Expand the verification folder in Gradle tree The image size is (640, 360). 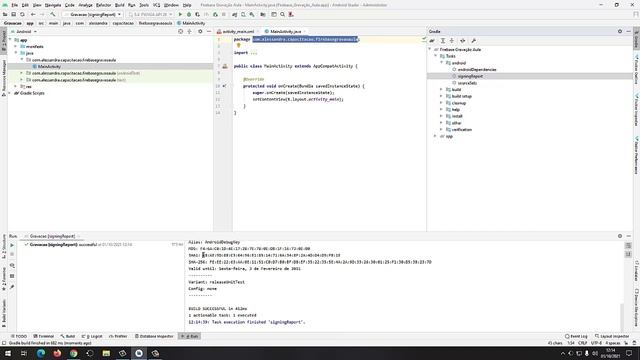(441, 129)
